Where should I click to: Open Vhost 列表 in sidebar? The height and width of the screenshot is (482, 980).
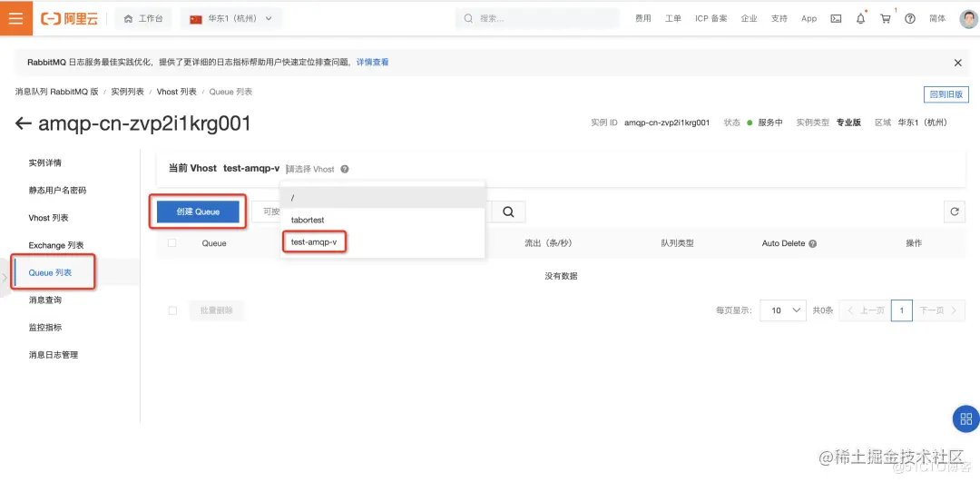(49, 218)
